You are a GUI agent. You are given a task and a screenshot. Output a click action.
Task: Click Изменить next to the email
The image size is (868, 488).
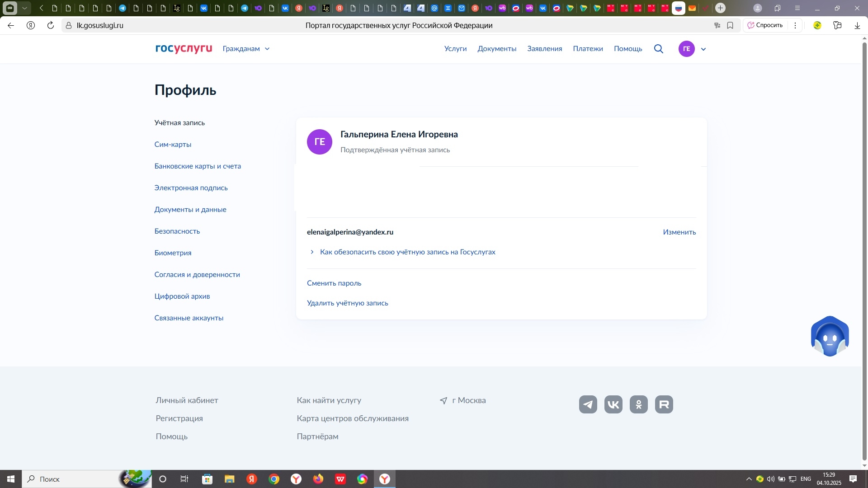679,232
